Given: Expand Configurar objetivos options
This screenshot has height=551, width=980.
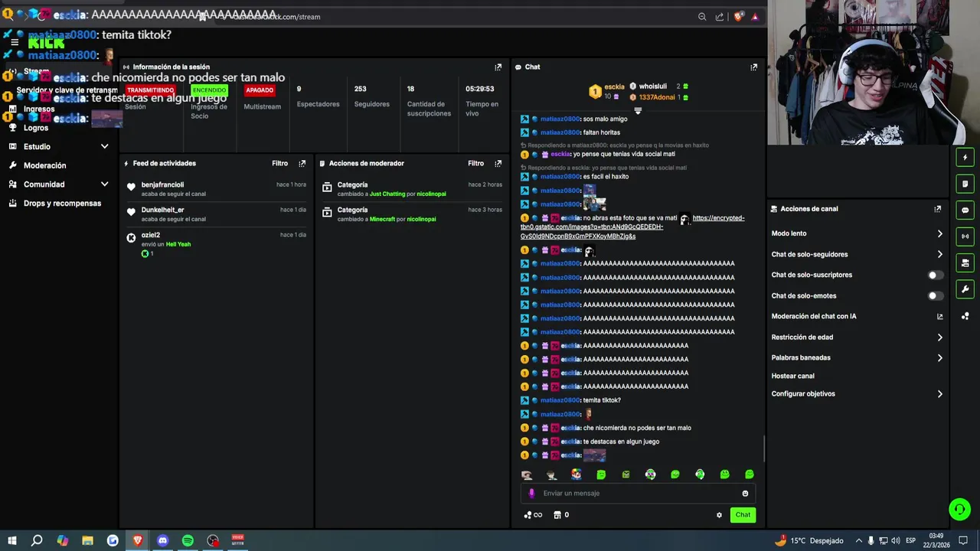Looking at the screenshot, I should pos(939,394).
